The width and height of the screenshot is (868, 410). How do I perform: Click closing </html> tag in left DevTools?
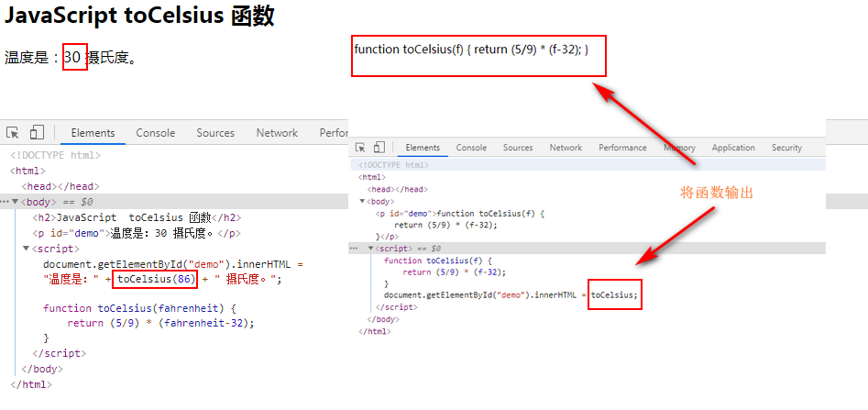click(x=31, y=384)
